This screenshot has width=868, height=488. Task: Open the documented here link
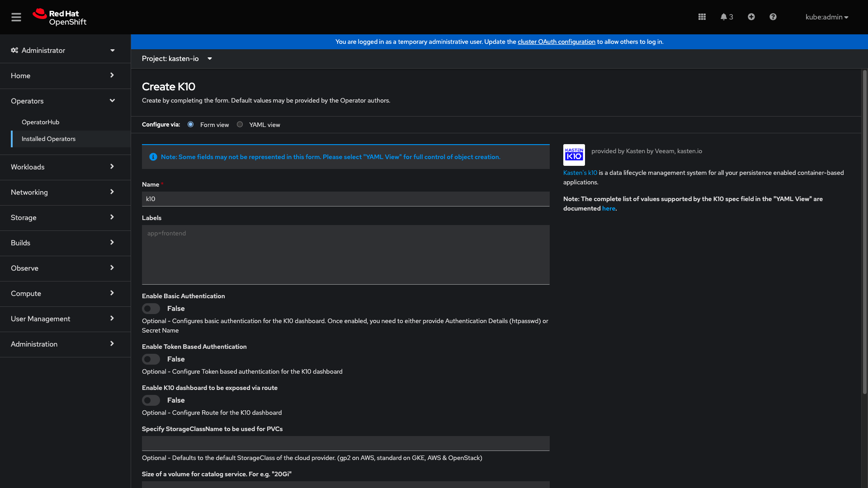609,208
